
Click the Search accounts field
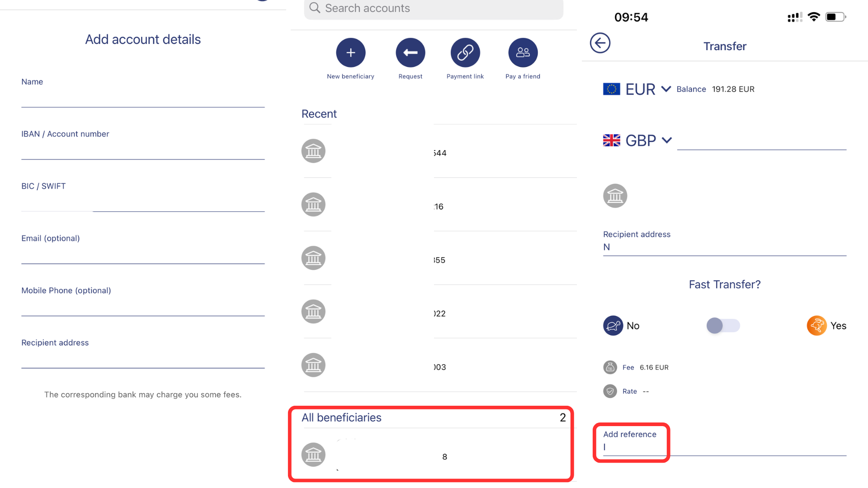[434, 9]
